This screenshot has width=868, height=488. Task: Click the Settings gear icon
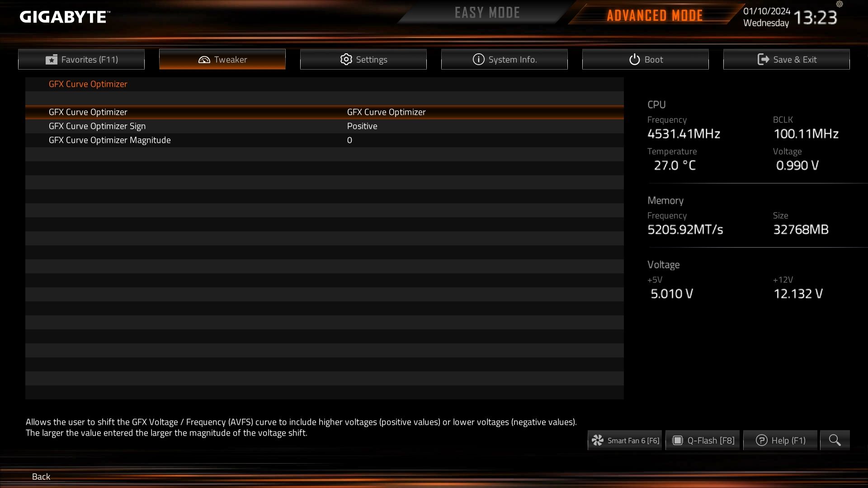pos(346,59)
